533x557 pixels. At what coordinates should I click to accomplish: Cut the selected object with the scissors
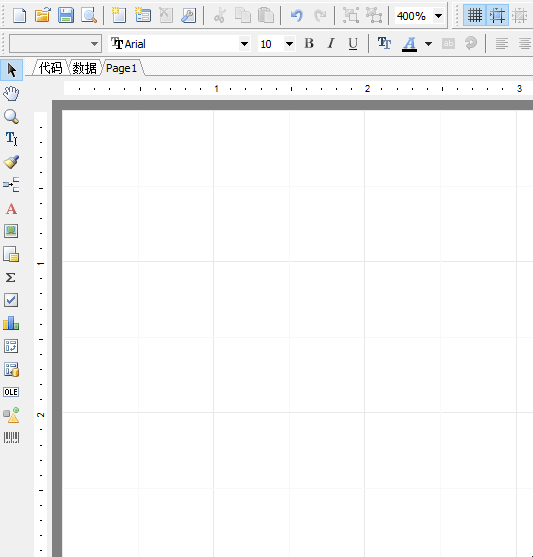220,16
